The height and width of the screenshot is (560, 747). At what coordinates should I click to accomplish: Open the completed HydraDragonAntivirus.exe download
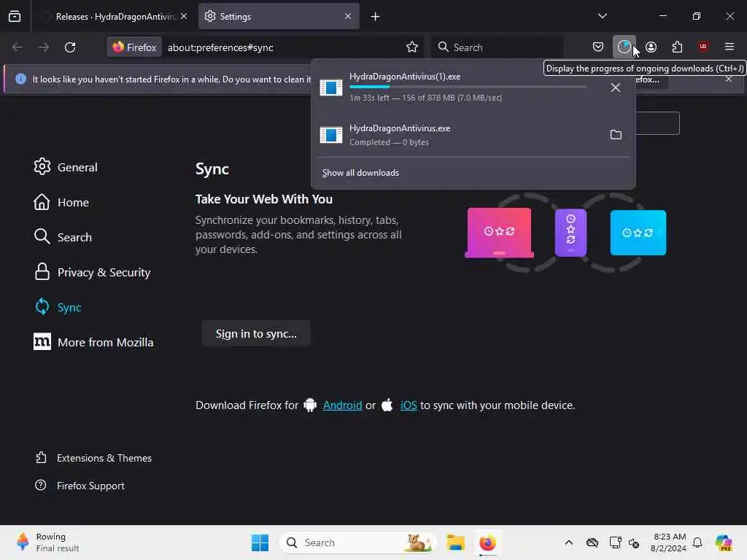coord(457,135)
